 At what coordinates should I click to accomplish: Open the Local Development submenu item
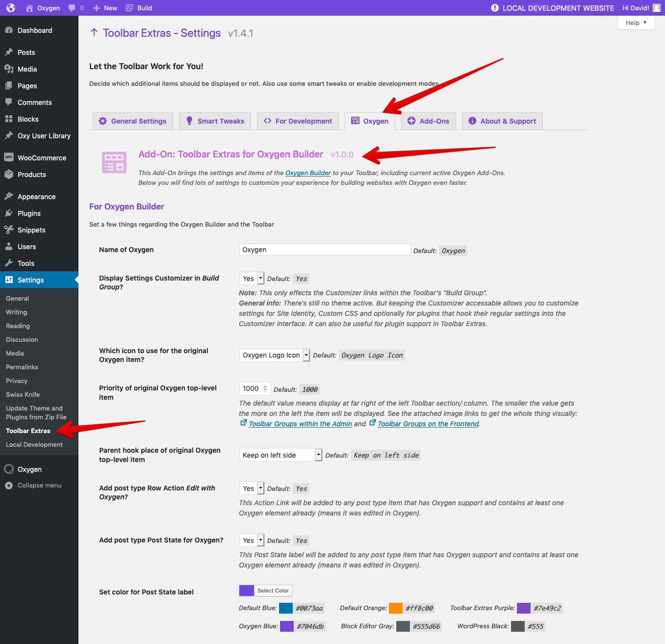(x=34, y=444)
